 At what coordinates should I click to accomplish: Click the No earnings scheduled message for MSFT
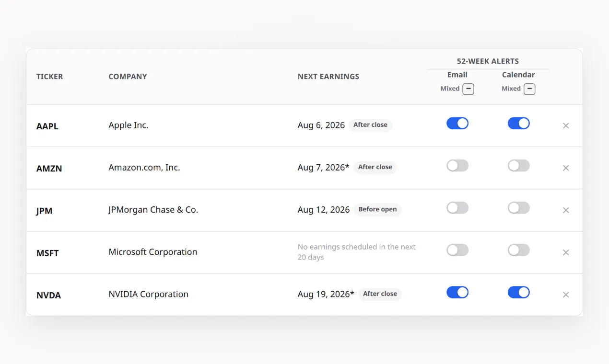tap(357, 252)
